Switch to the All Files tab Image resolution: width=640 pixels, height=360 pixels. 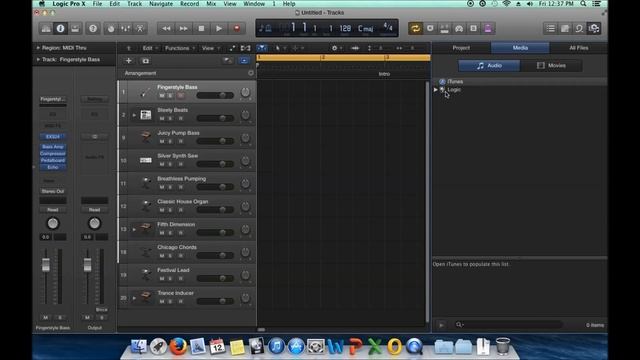coord(578,48)
